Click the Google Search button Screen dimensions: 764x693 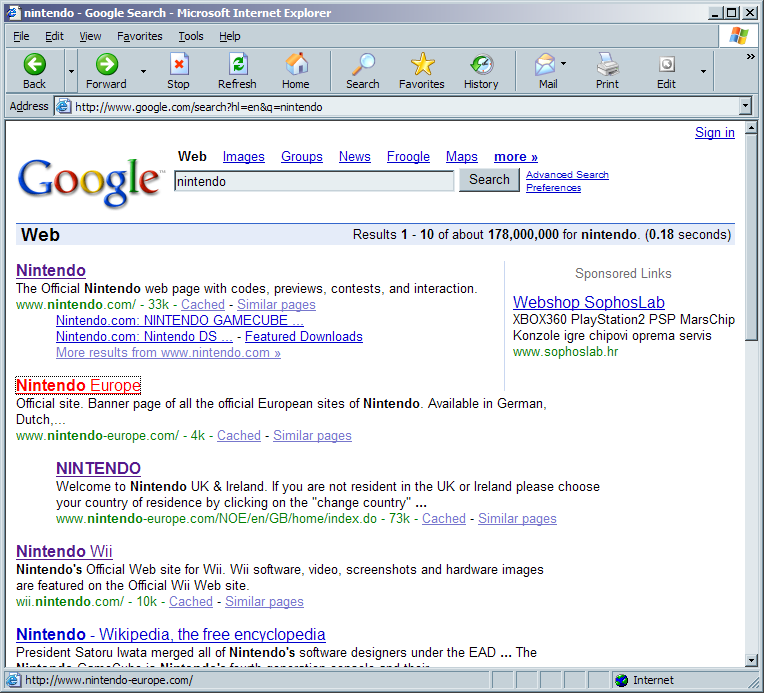pos(489,180)
